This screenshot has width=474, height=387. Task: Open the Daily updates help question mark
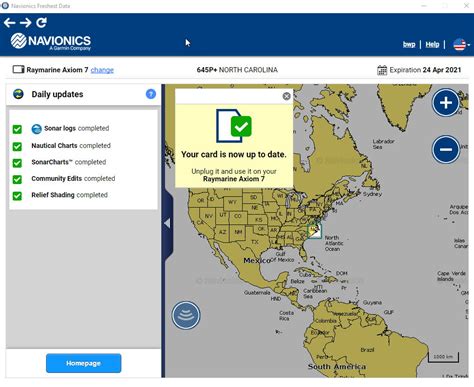[x=151, y=94]
